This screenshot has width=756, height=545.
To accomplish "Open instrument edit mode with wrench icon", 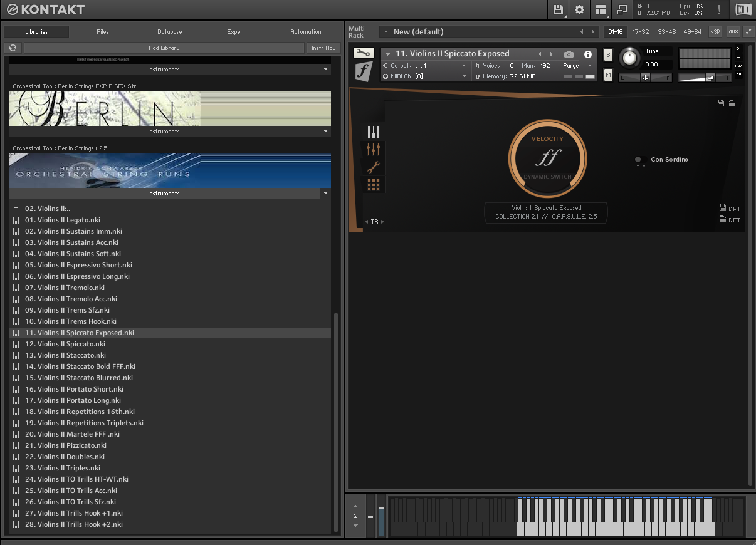I will click(x=363, y=53).
